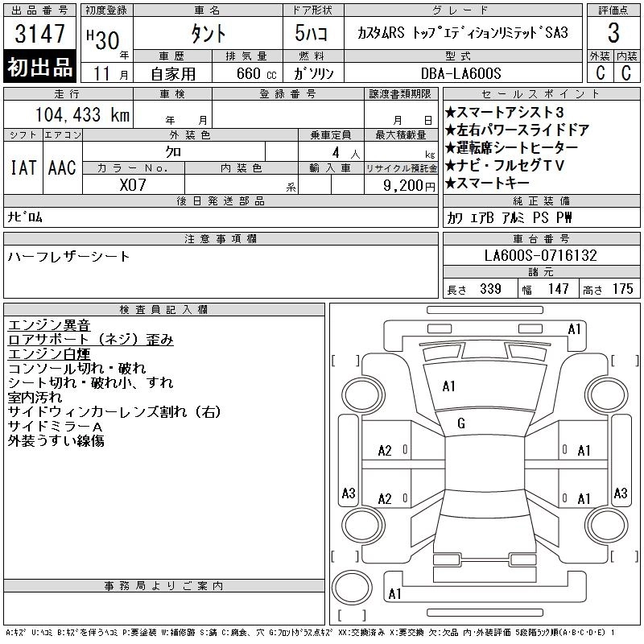Select the 初出品 black badge

[40, 68]
